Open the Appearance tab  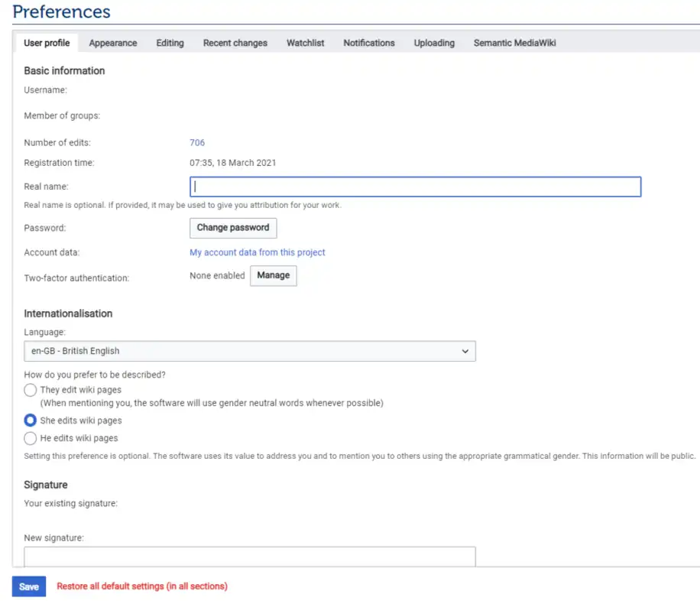pyautogui.click(x=113, y=43)
